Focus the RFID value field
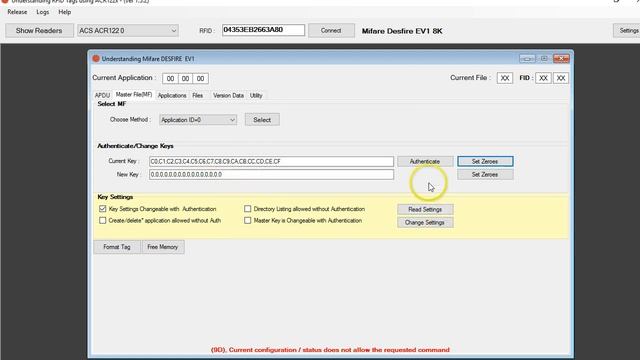Screen dimensions: 640x360 (263, 30)
